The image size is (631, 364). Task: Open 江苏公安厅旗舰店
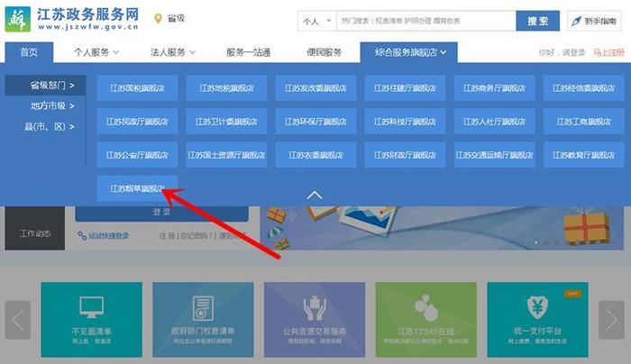(x=137, y=154)
